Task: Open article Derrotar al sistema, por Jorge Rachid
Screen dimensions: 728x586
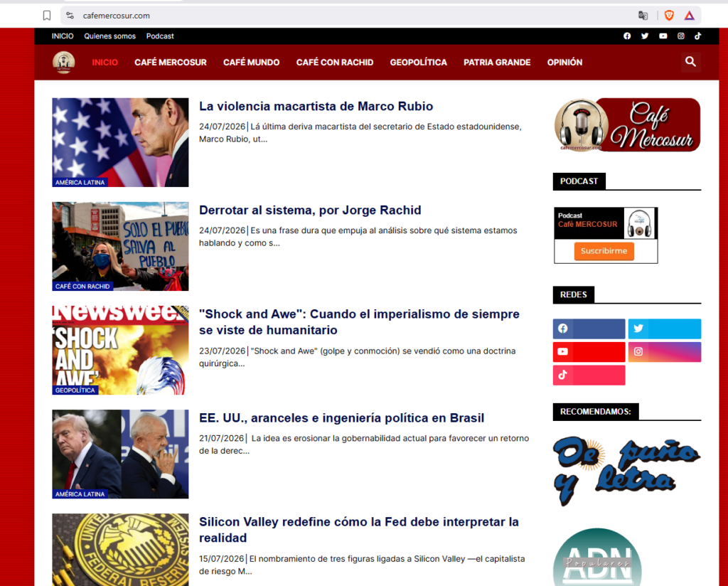Action: coord(310,211)
